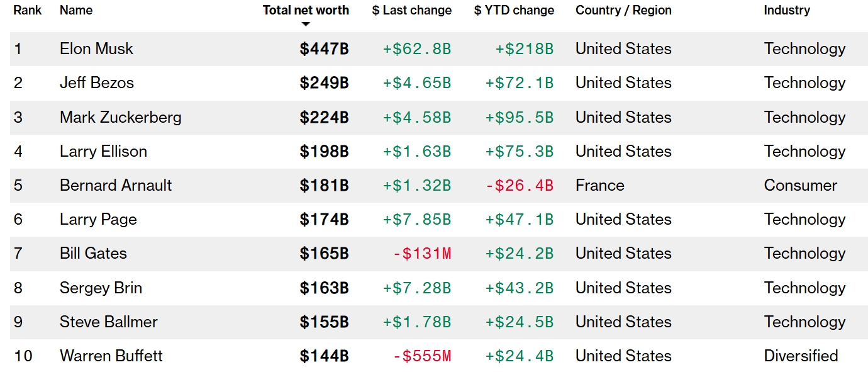
Task: Open Bernard Arnault's entry
Action: point(116,186)
